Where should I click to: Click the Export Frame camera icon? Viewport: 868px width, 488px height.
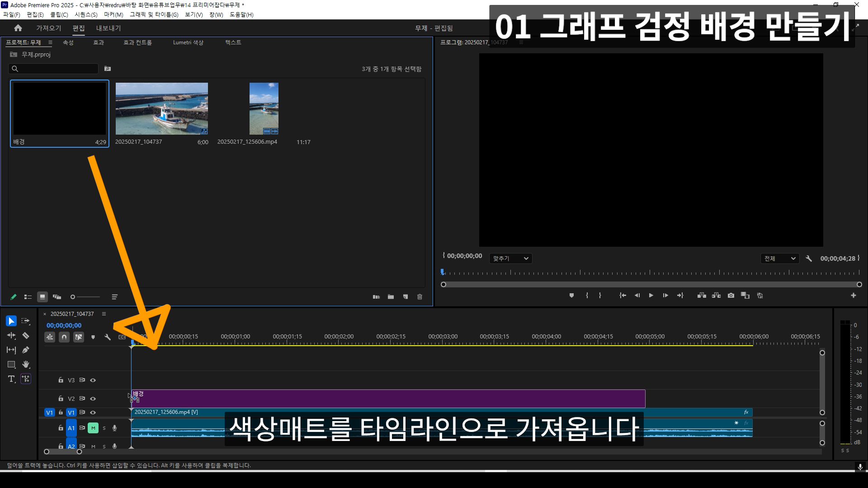tap(731, 296)
